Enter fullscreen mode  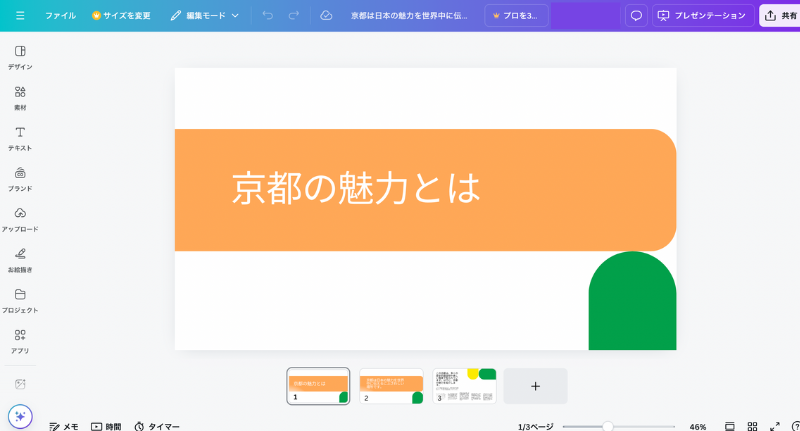774,426
